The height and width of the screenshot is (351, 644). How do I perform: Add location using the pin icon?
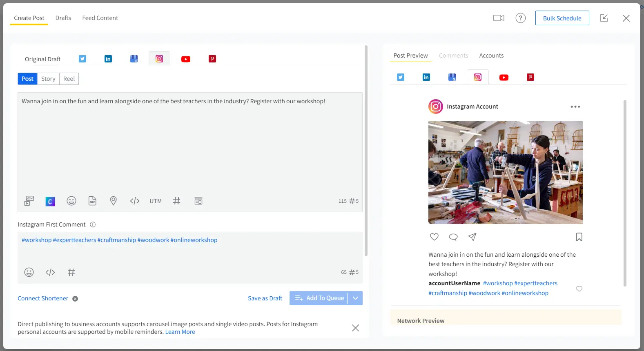point(114,201)
